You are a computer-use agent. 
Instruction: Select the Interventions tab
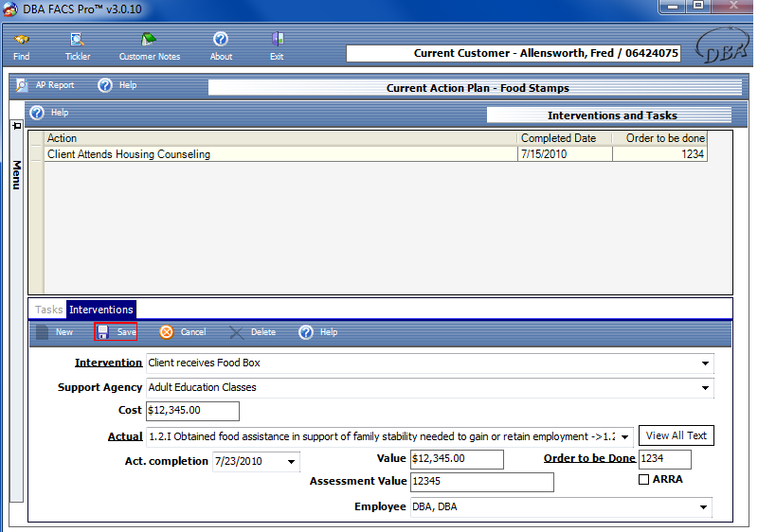pyautogui.click(x=101, y=310)
